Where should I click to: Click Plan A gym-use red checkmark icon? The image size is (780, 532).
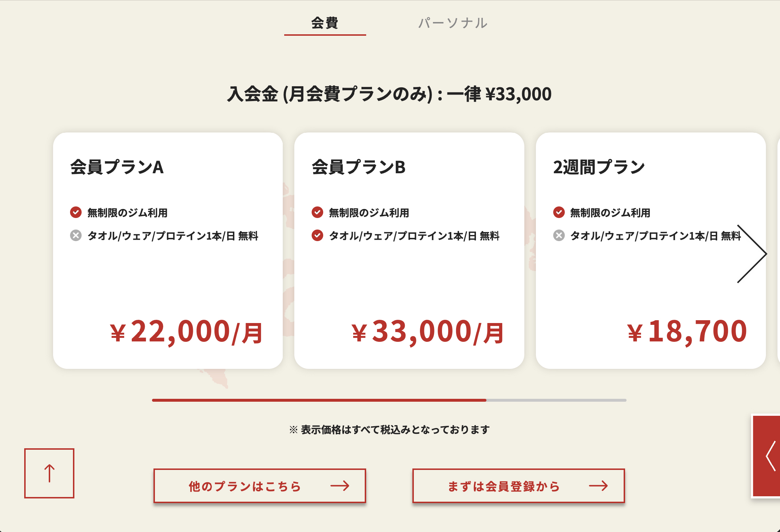pos(76,212)
